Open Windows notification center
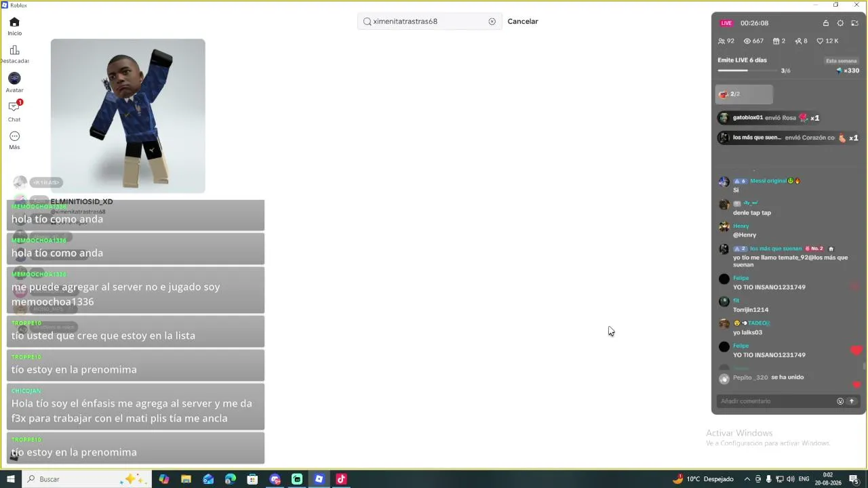 854,479
